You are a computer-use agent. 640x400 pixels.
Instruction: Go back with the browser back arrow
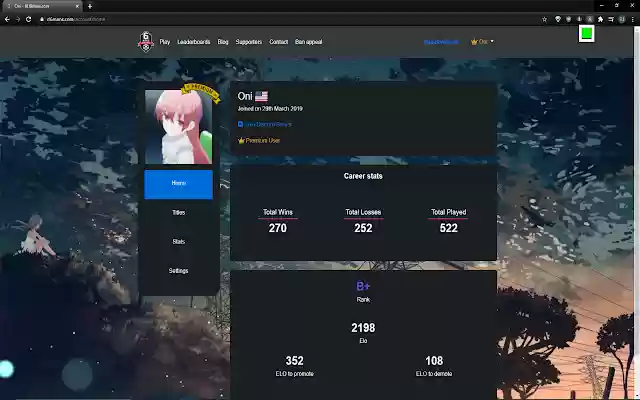[7, 19]
